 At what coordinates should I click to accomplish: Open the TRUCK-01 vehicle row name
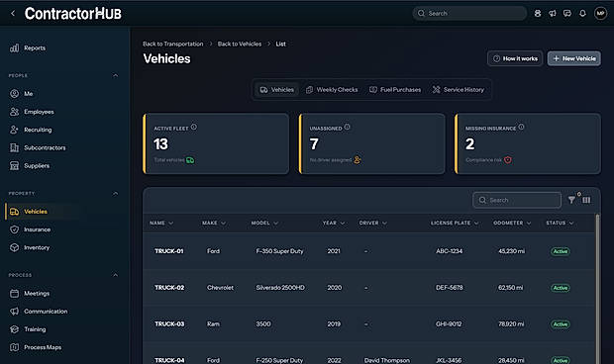(x=169, y=251)
